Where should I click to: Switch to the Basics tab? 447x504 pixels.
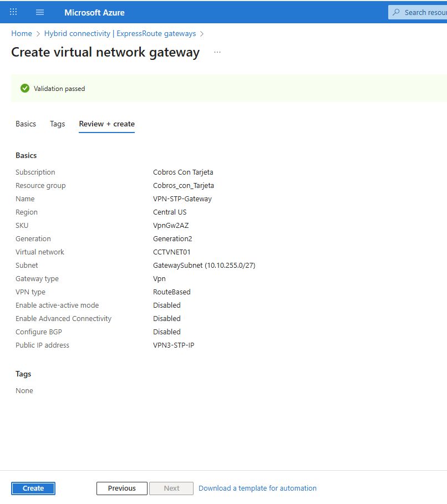pos(26,124)
